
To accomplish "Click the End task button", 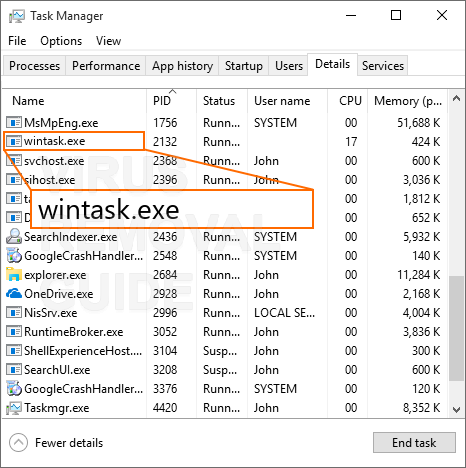I will 414,443.
